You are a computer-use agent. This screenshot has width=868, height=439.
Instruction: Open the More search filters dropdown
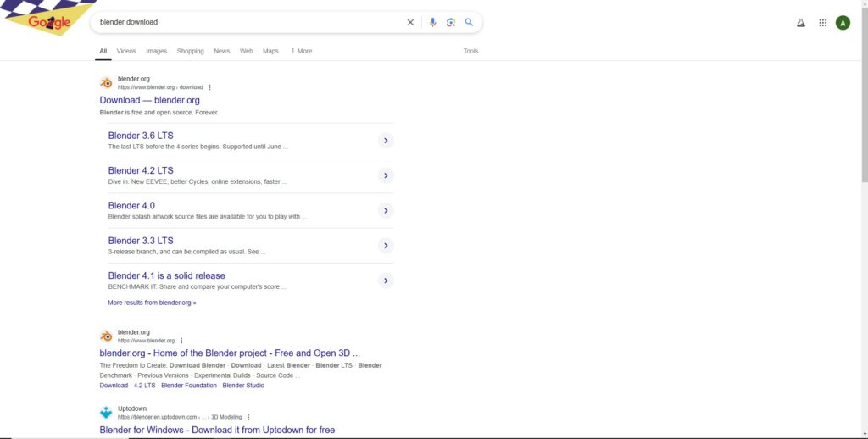click(x=301, y=51)
